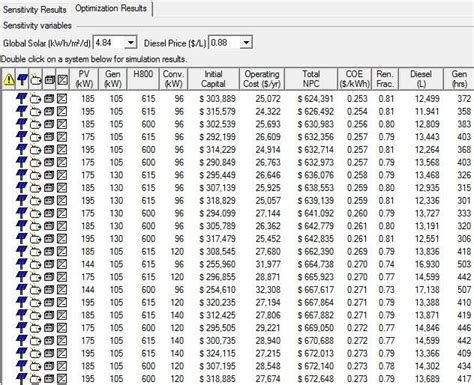This screenshot has width=474, height=385.
Task: Click converter icon in the $ 632,356 NPC row
Action: tap(62, 137)
